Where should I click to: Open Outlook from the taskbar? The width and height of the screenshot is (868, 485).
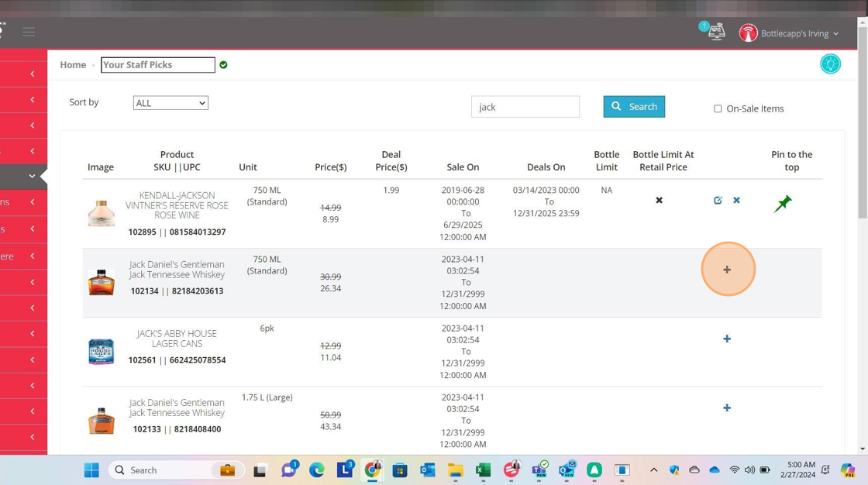(427, 470)
